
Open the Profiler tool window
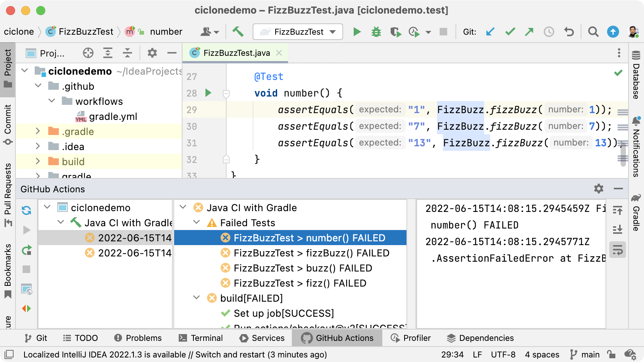click(x=411, y=338)
